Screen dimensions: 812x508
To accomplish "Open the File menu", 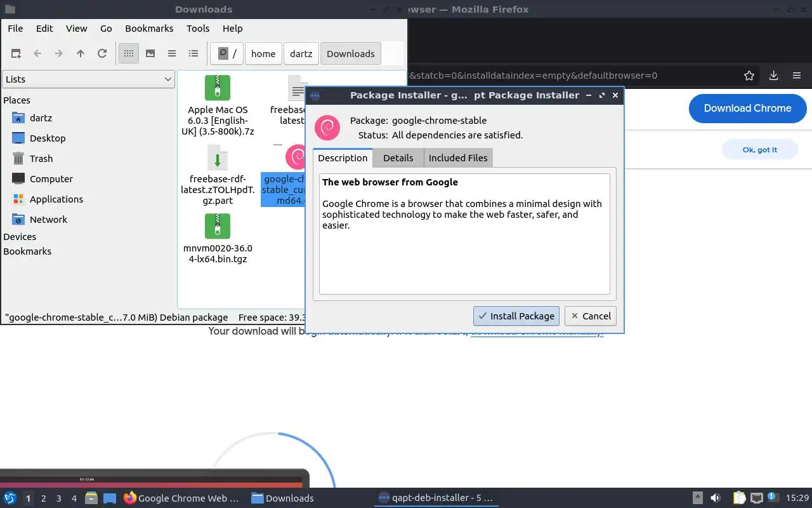I will click(x=15, y=29).
